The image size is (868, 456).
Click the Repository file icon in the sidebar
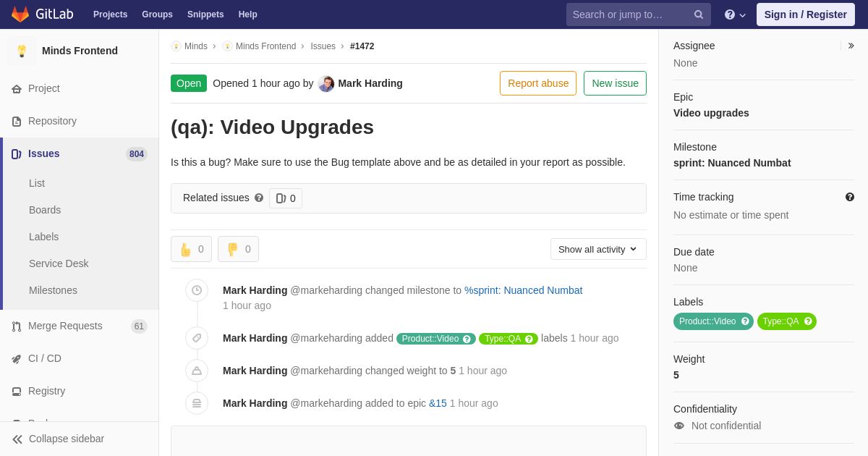pos(17,122)
